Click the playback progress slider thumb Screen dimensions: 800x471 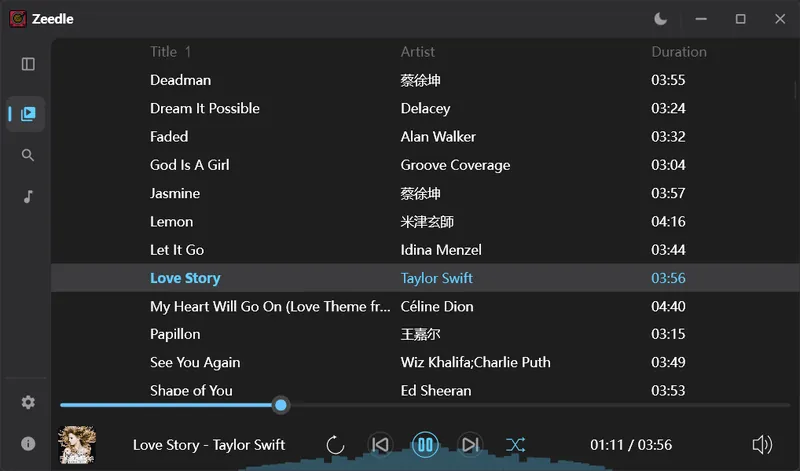(281, 405)
